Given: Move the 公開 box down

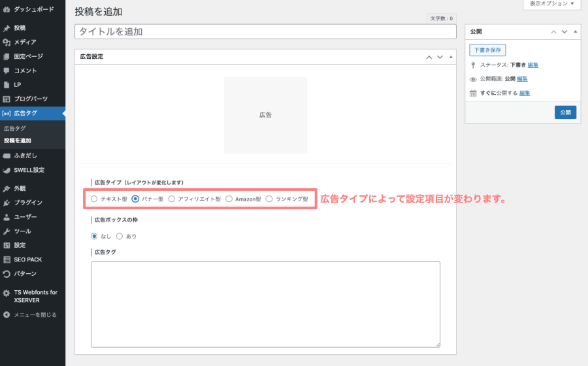Looking at the screenshot, I should click(x=564, y=32).
